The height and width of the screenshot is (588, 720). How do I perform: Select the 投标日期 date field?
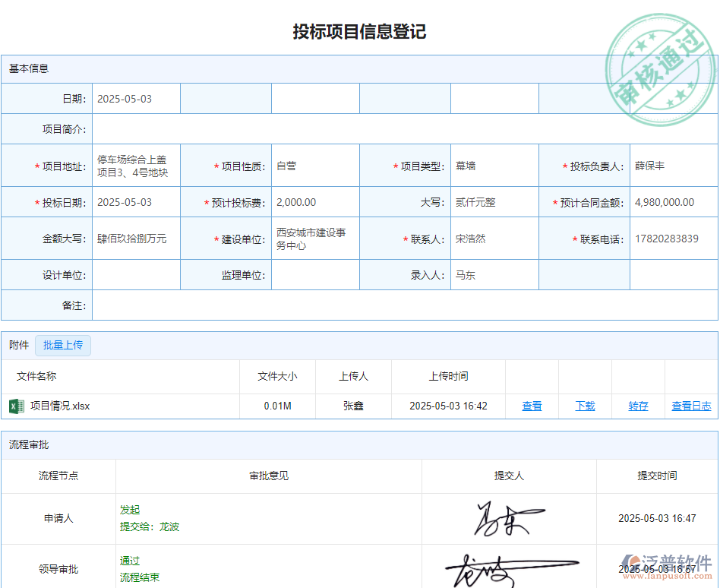point(136,202)
